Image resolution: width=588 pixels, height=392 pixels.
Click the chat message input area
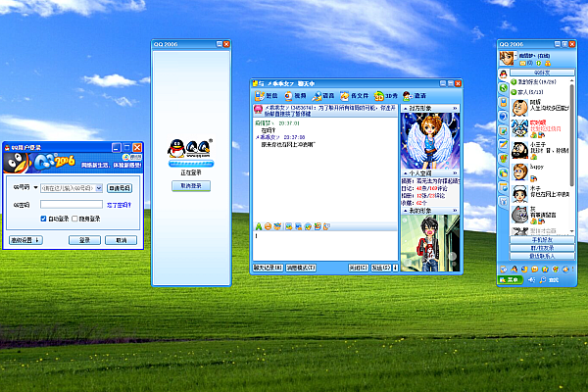[324, 246]
